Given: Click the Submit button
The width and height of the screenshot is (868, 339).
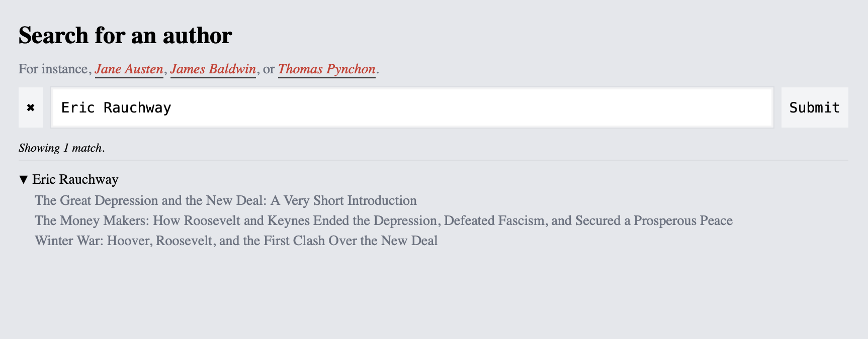Looking at the screenshot, I should [814, 107].
